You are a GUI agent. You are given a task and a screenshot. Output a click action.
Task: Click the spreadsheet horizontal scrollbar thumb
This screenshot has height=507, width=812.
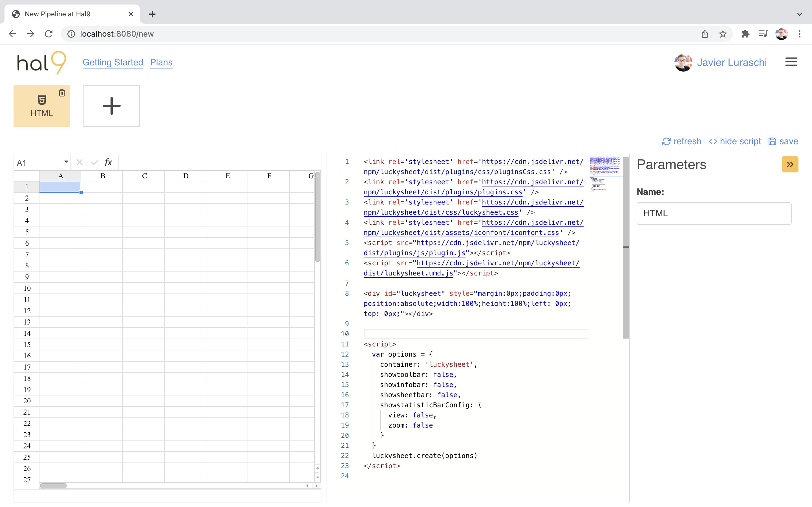point(53,486)
